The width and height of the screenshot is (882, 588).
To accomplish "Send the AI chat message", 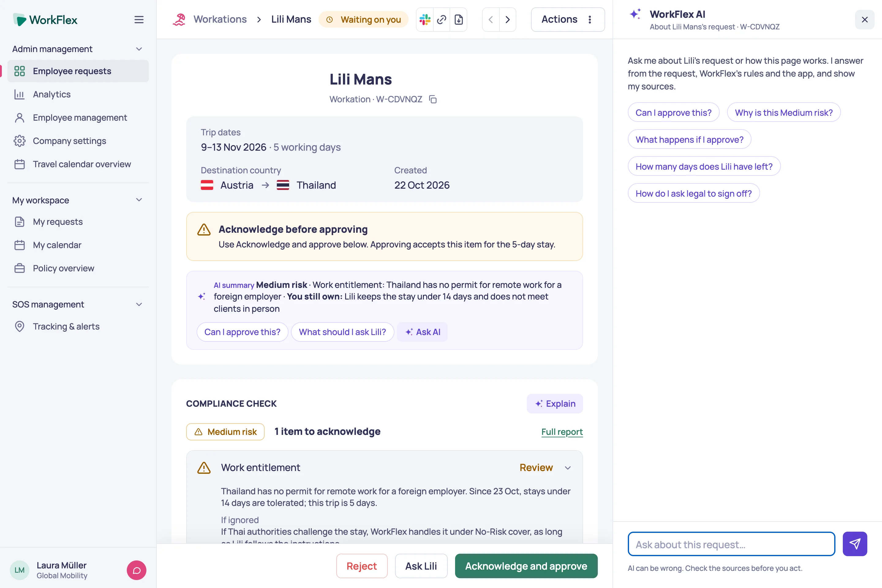I will pos(855,544).
